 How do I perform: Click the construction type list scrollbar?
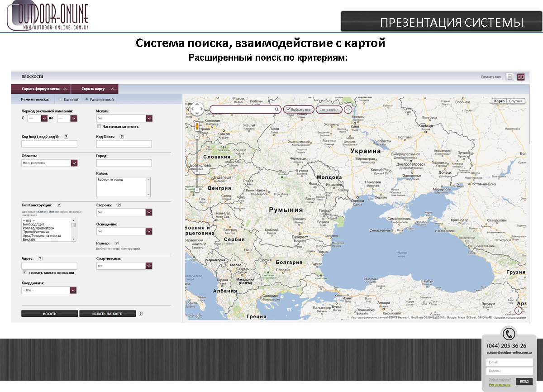tap(74, 229)
